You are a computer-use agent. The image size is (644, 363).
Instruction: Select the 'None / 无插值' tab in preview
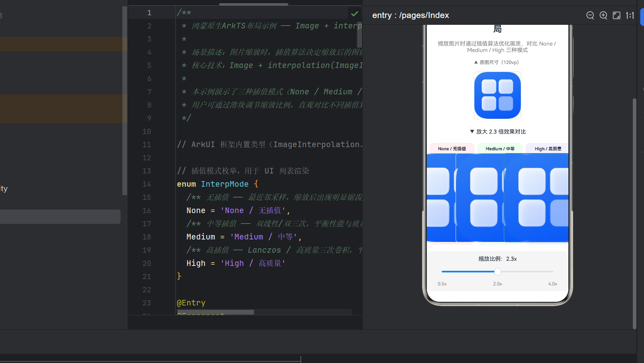coord(452,149)
